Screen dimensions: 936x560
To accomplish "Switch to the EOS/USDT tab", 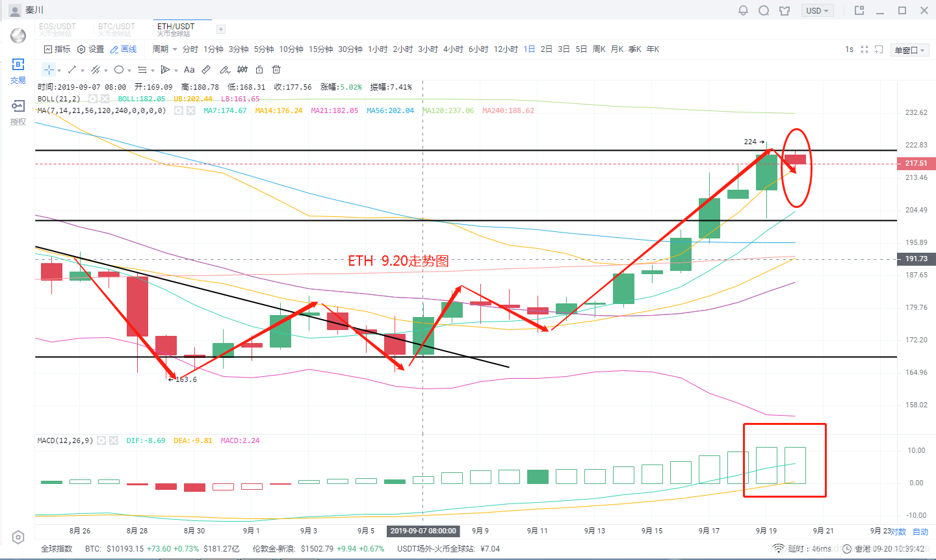I will point(58,29).
